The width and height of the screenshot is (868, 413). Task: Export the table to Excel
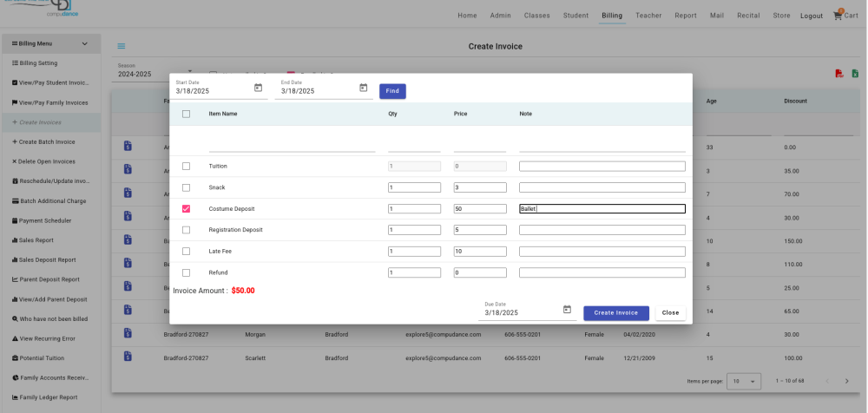[855, 74]
